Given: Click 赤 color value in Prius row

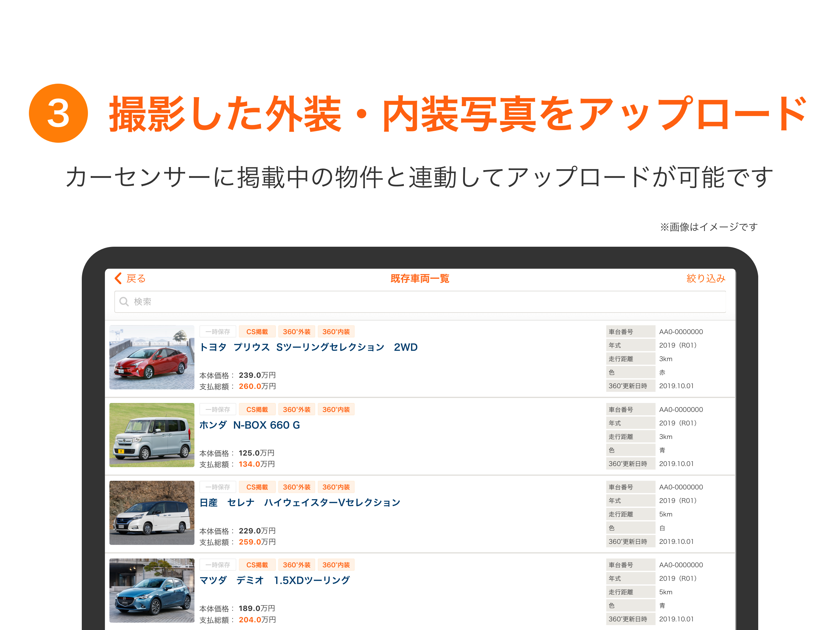Looking at the screenshot, I should tap(662, 373).
